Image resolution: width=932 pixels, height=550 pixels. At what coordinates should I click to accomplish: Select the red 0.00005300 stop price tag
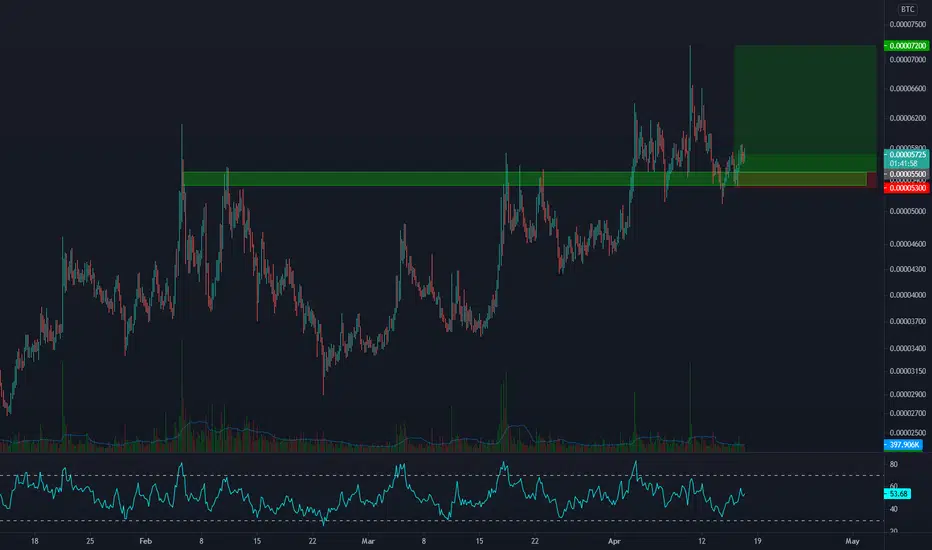click(x=906, y=188)
